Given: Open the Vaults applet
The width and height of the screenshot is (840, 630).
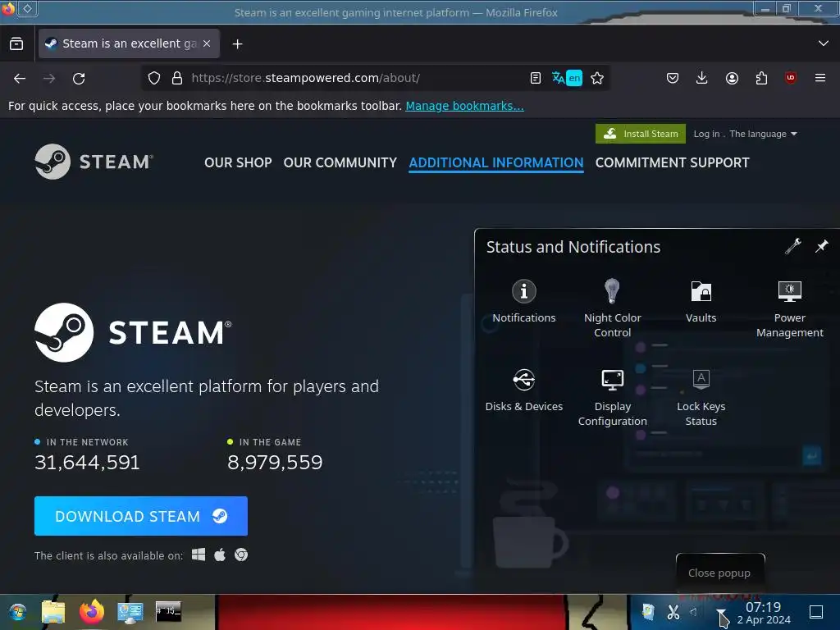Looking at the screenshot, I should point(701,302).
